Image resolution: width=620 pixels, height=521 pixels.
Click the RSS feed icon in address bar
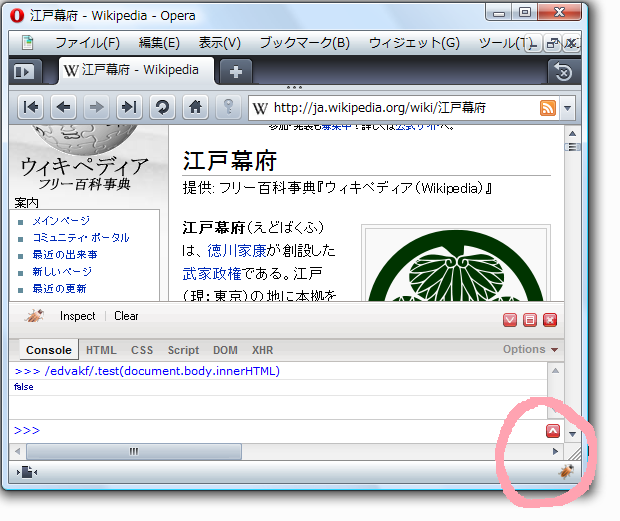548,108
